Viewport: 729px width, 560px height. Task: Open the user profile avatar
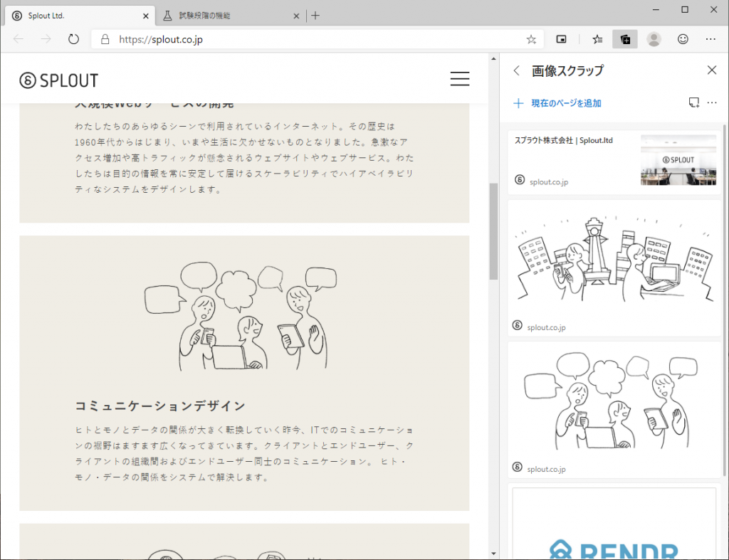(x=654, y=40)
